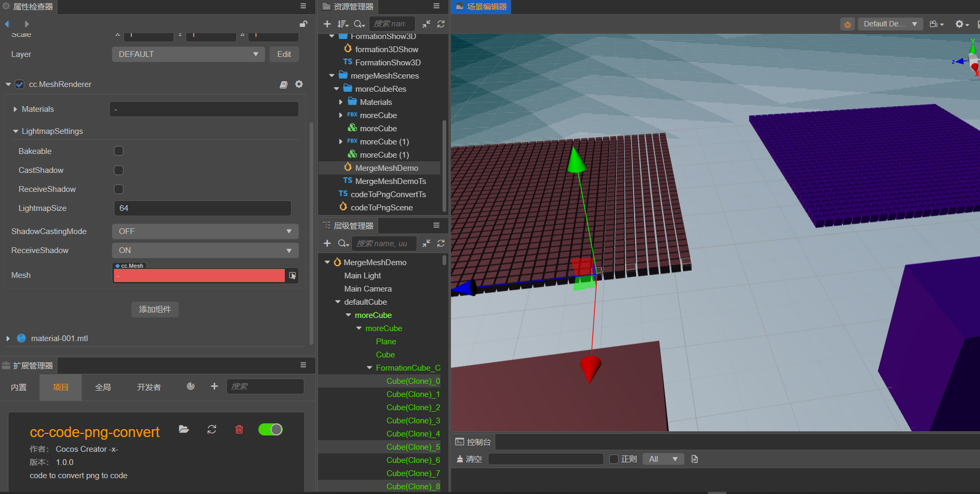Screen dimensions: 980x494
Task: Enable the Bakeable checkbox
Action: pyautogui.click(x=119, y=151)
